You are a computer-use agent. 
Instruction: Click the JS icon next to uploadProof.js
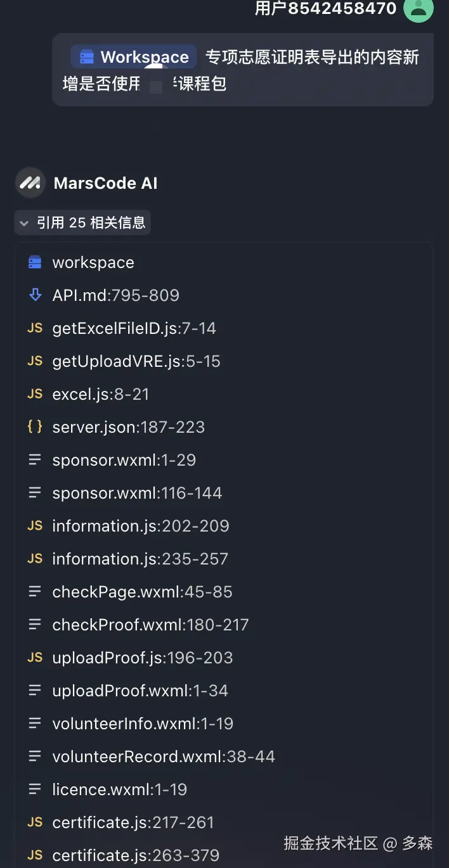pos(35,658)
